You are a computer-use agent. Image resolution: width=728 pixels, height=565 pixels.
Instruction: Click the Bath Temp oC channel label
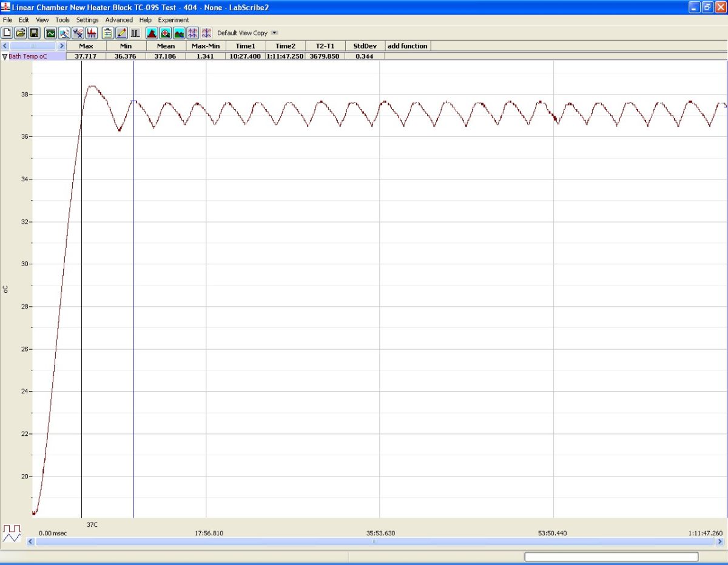tap(28, 56)
